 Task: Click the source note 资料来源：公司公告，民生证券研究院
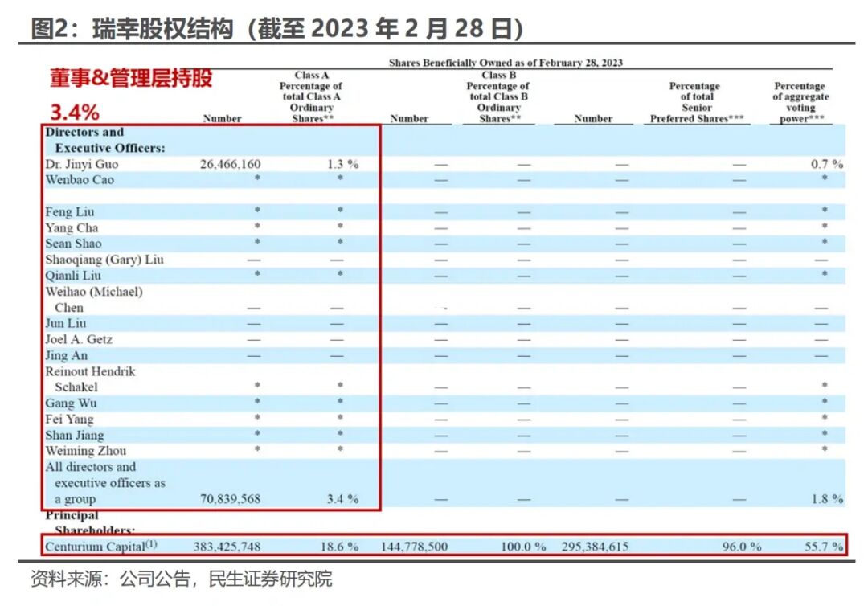click(182, 579)
